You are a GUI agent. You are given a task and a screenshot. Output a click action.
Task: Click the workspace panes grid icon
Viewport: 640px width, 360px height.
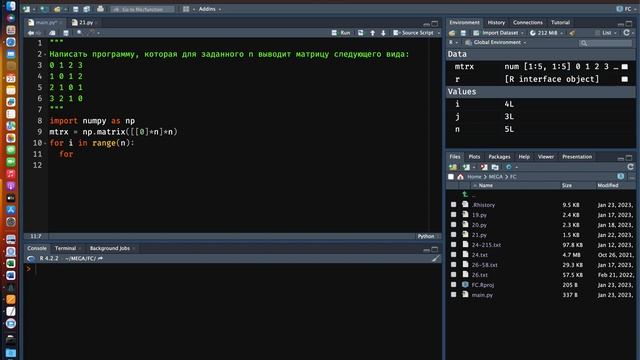(x=186, y=9)
